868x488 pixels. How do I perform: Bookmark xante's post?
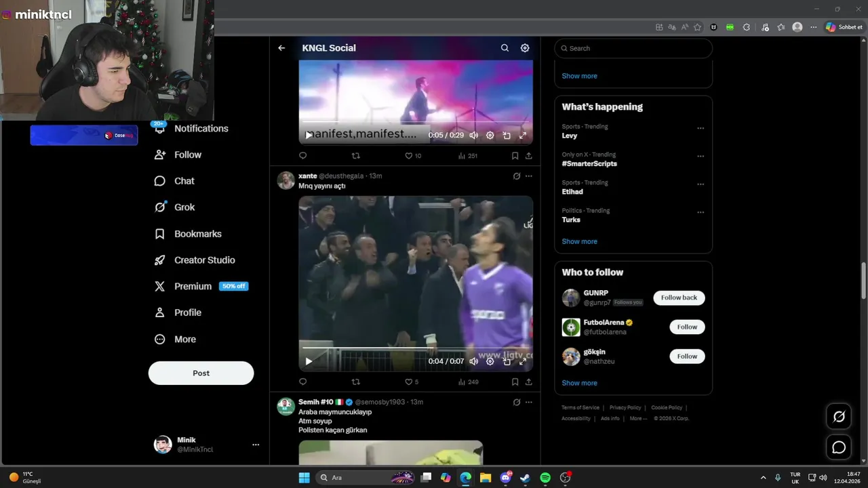point(515,382)
